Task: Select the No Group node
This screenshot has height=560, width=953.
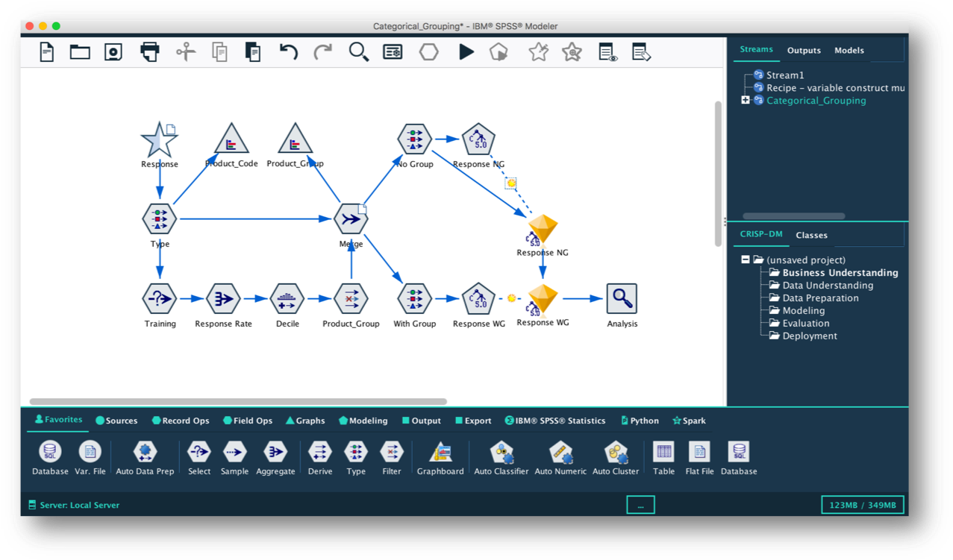Action: click(415, 139)
